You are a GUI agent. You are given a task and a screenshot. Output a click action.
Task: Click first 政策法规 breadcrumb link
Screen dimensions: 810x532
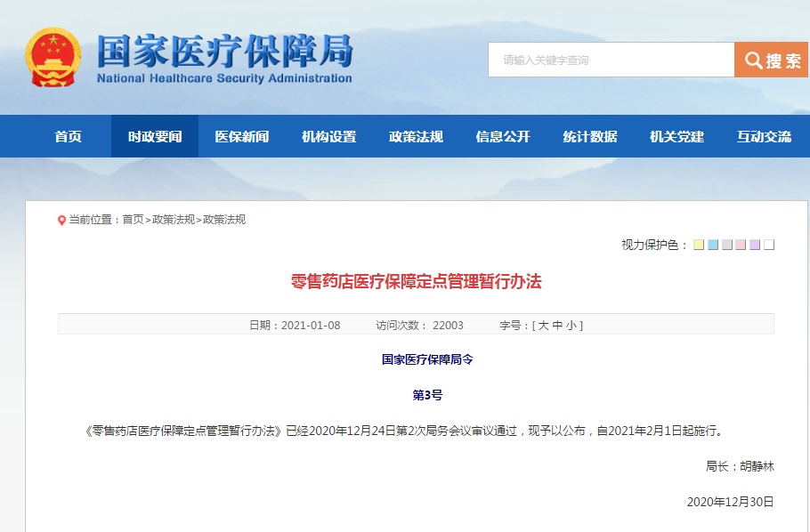pyautogui.click(x=174, y=220)
